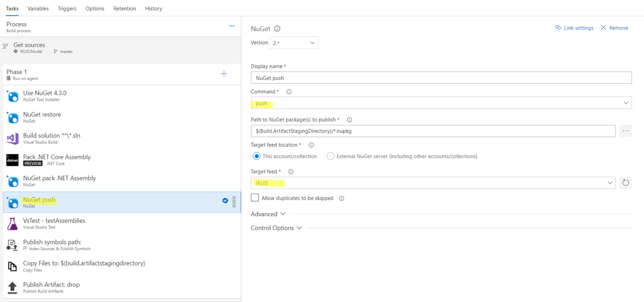Enable Allow duplicates to be skipped

(x=255, y=198)
